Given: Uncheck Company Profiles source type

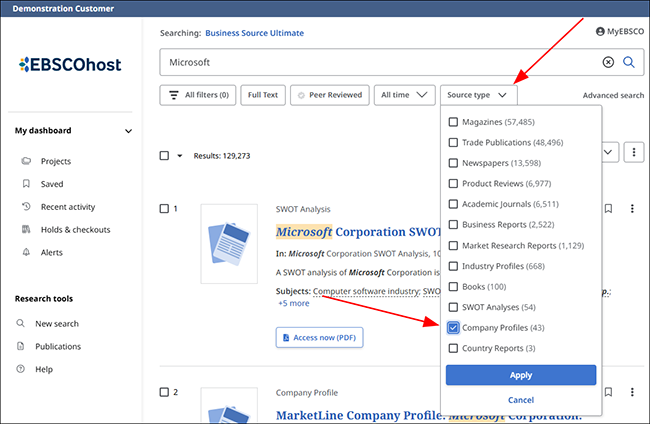Looking at the screenshot, I should [454, 328].
